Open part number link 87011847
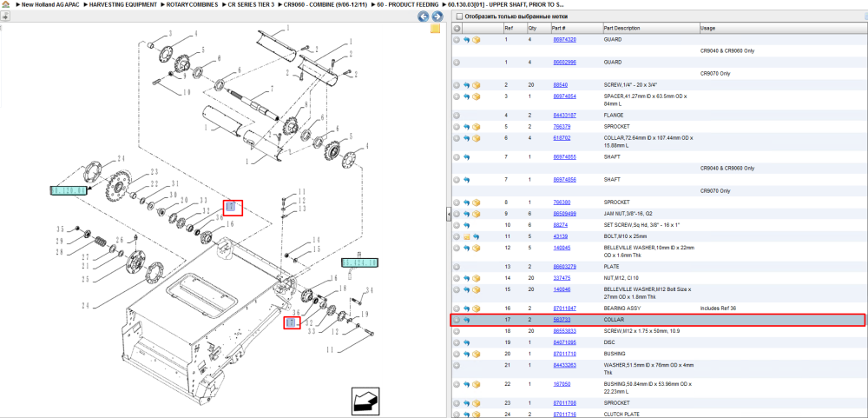Viewport: 868px width, 418px height. point(565,309)
